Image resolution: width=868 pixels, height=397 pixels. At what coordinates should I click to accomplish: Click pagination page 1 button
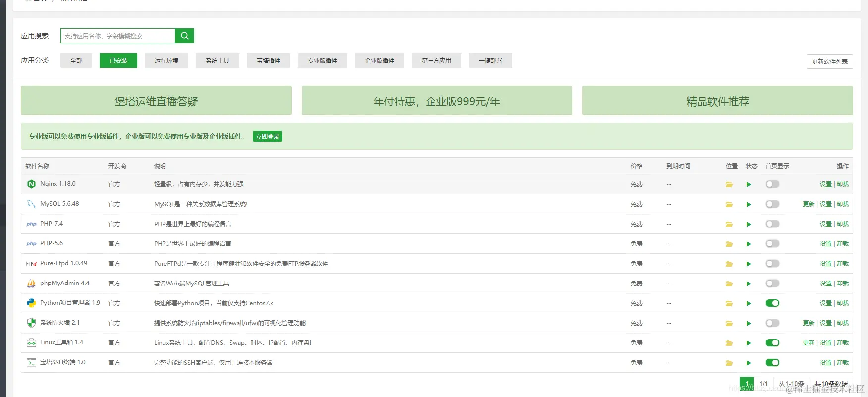pyautogui.click(x=747, y=384)
